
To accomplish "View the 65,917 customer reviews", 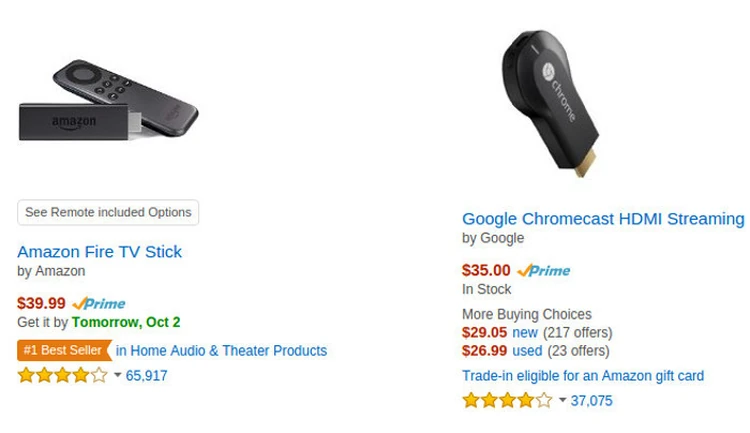I will (147, 376).
